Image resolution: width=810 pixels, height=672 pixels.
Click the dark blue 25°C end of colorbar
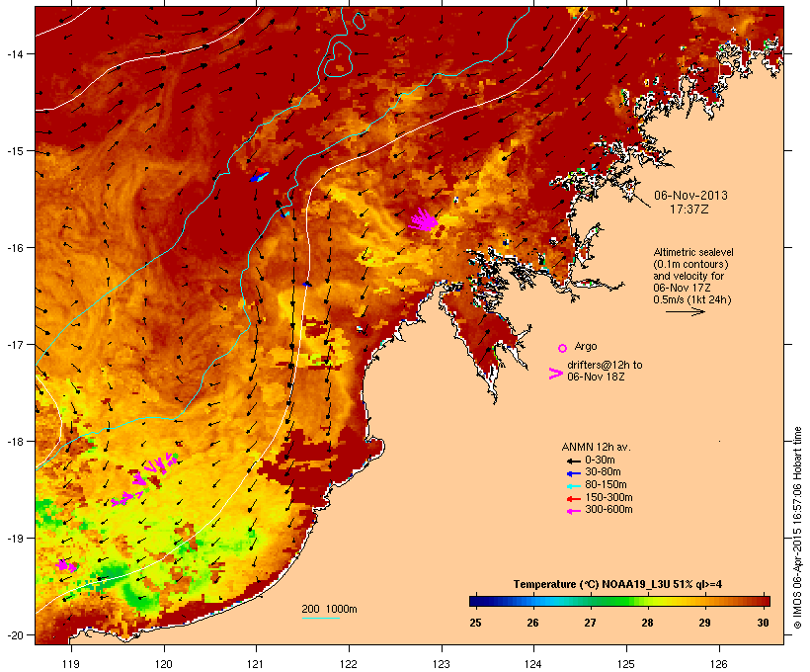476,601
